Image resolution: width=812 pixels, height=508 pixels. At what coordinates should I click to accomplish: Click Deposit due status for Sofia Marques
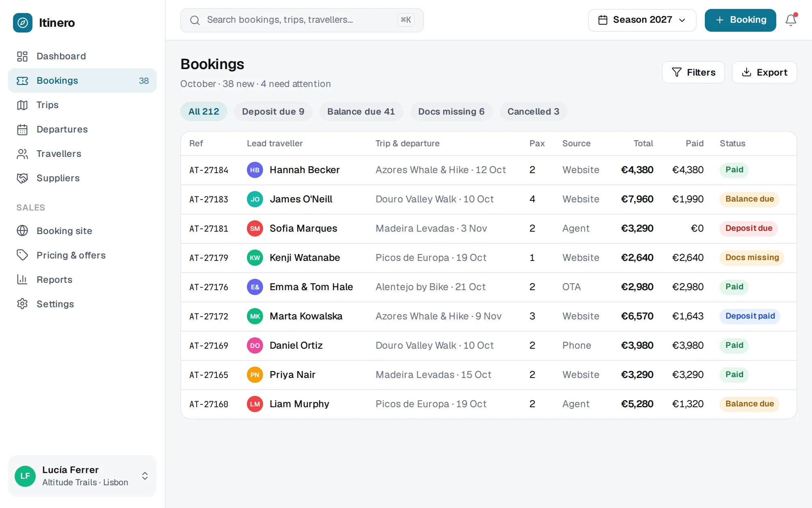(x=749, y=228)
